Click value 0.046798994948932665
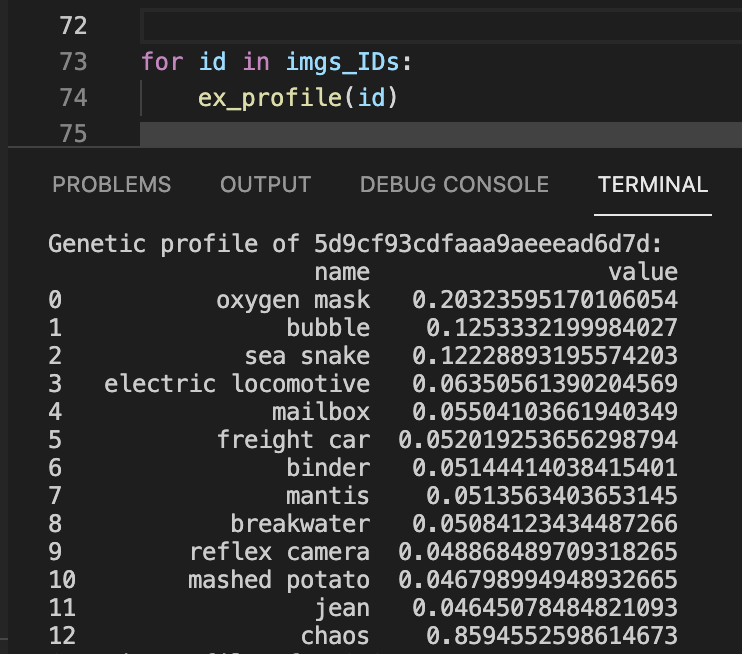 pyautogui.click(x=538, y=580)
